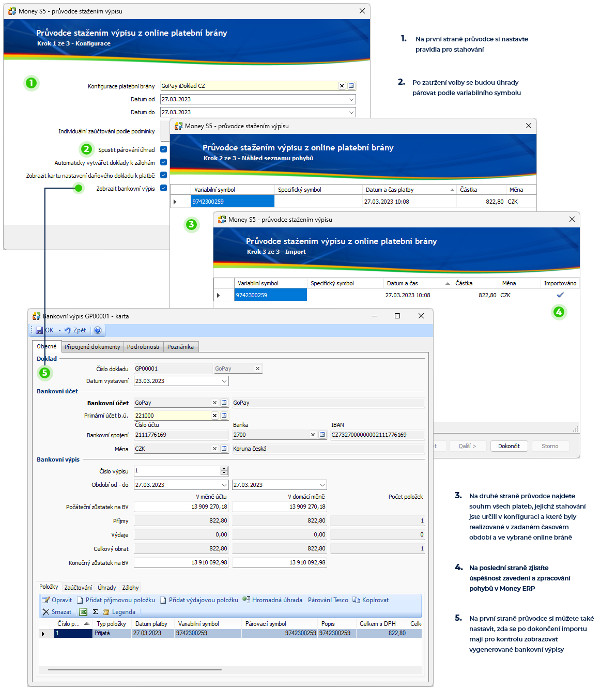Switch to Připojené dokumenty tab
The width and height of the screenshot is (616, 690).
click(x=93, y=347)
